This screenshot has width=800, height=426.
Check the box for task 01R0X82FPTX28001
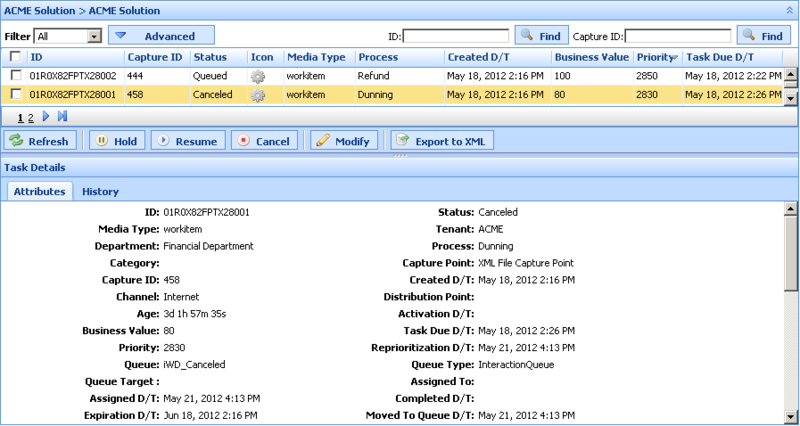[x=15, y=95]
